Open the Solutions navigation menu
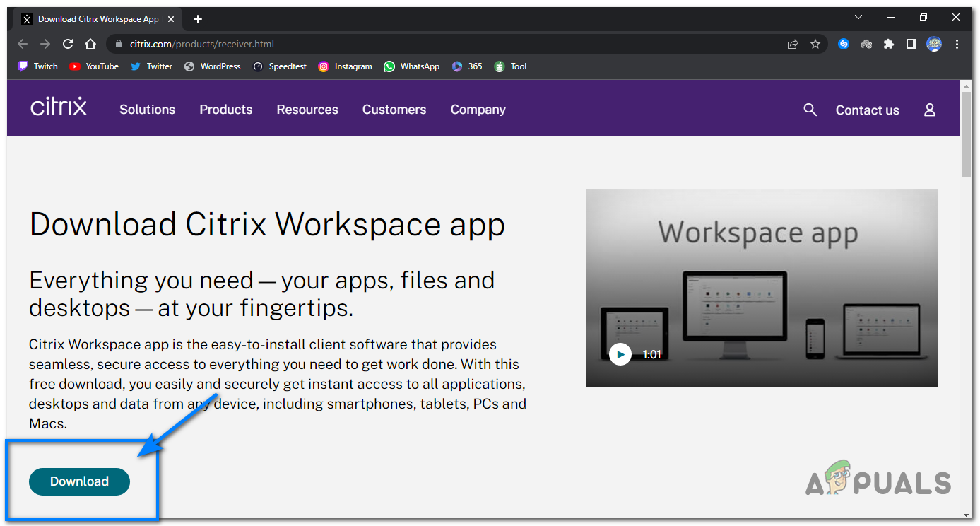Screen dimensions: 980x526 (147, 110)
